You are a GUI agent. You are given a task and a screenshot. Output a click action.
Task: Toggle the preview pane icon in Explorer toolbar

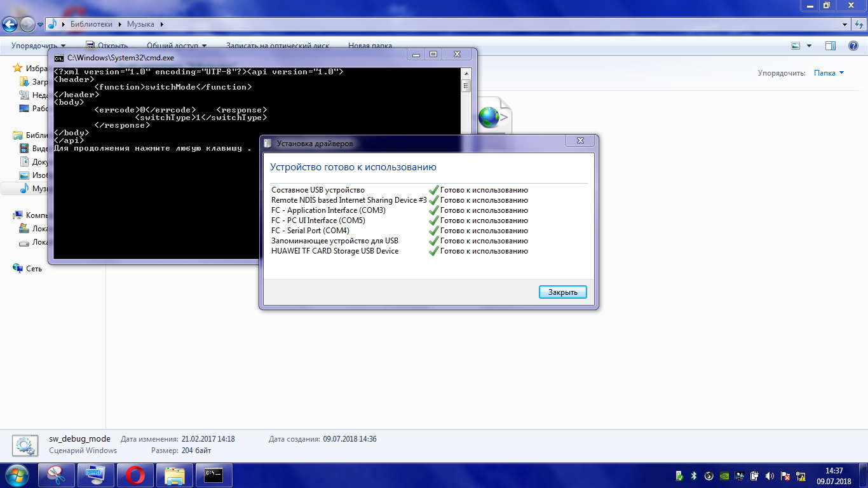click(830, 46)
